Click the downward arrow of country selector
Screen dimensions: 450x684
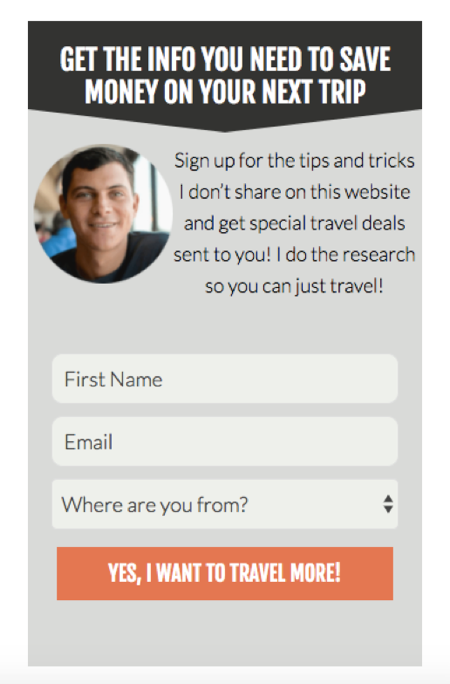388,510
